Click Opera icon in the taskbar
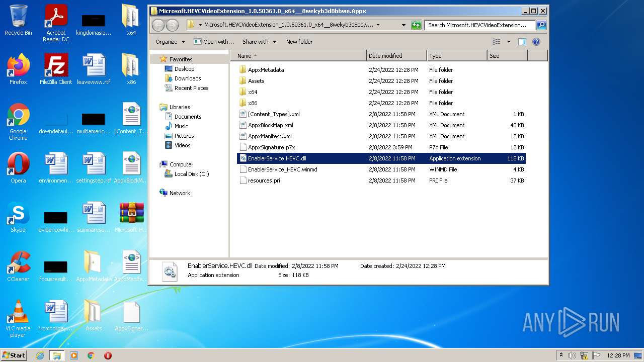 (108, 355)
